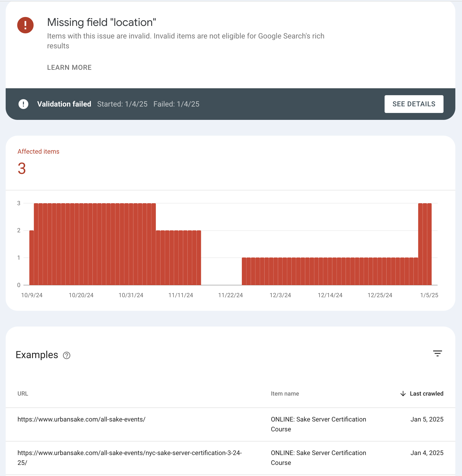Click the last chart bar near 1/5/25

click(x=429, y=244)
